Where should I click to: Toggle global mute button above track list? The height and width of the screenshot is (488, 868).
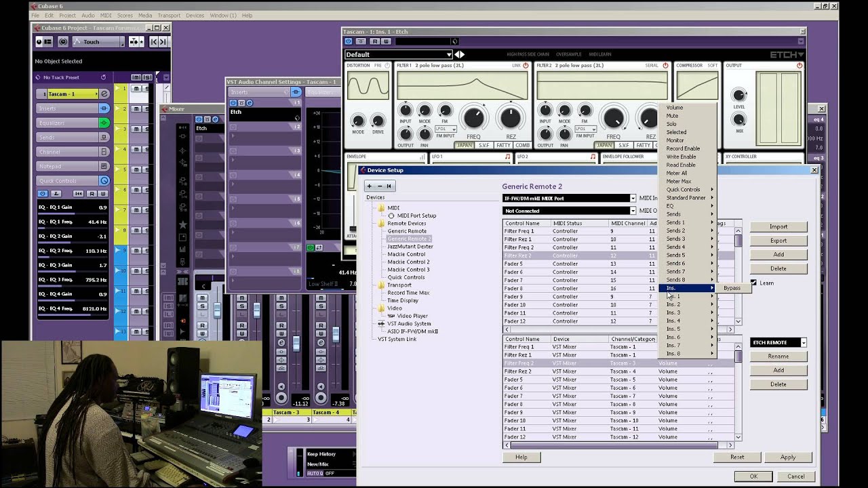pos(136,77)
